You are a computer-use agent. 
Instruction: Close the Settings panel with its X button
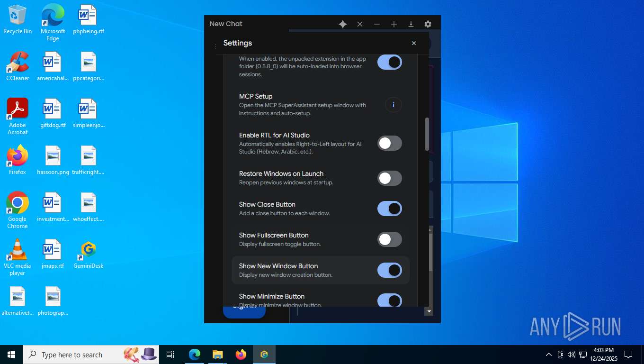click(x=414, y=43)
